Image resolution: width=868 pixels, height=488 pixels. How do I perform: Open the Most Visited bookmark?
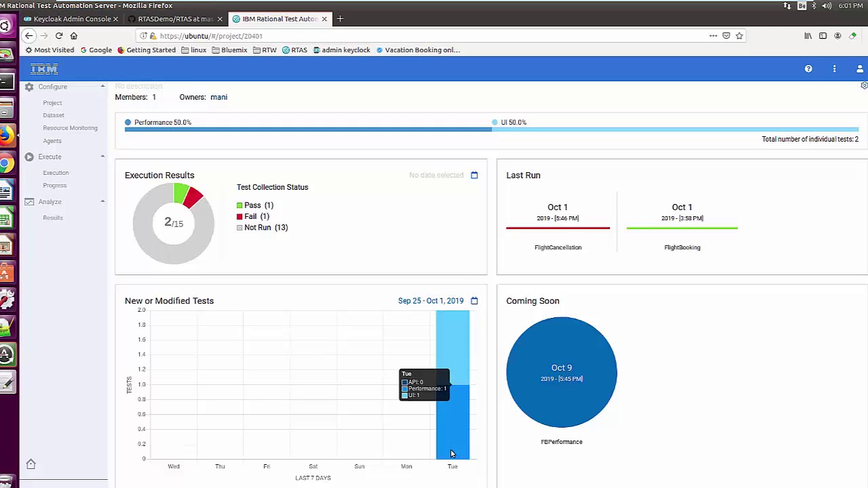(x=50, y=50)
